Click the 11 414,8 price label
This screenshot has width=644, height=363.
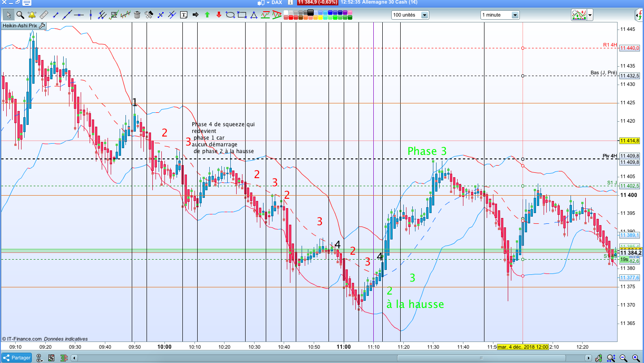point(630,141)
